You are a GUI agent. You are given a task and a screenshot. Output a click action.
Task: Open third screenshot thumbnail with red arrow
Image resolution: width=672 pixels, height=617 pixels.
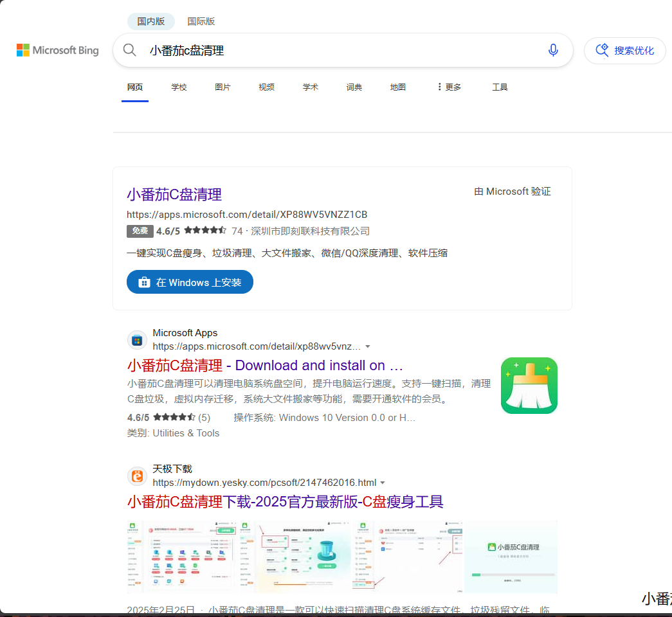coord(408,557)
